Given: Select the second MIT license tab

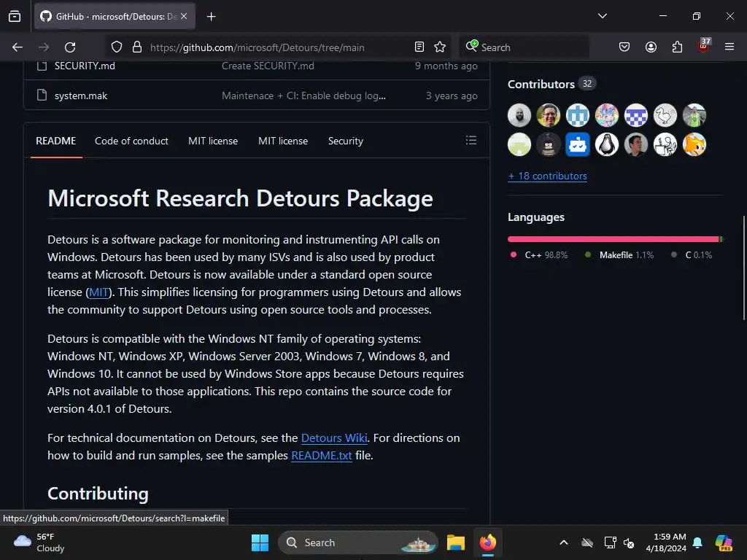Looking at the screenshot, I should 283,141.
